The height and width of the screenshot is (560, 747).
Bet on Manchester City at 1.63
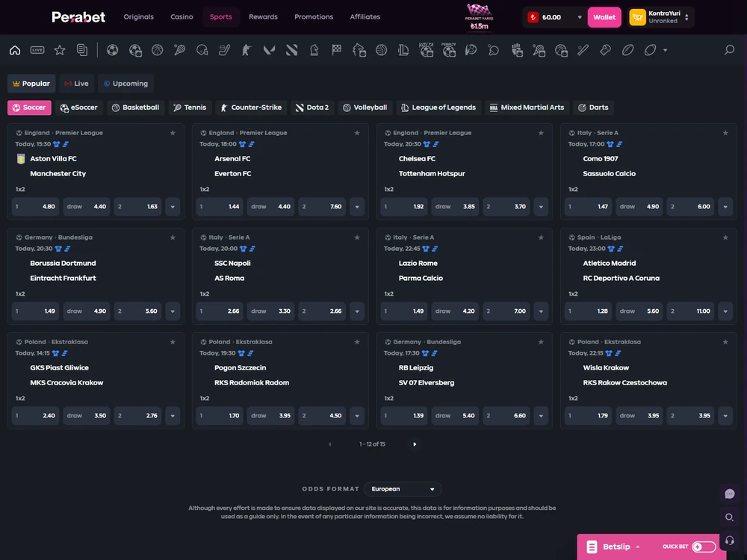pyautogui.click(x=138, y=207)
